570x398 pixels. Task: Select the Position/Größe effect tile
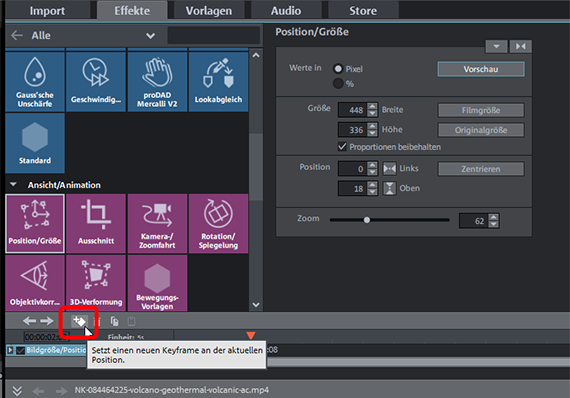click(35, 224)
